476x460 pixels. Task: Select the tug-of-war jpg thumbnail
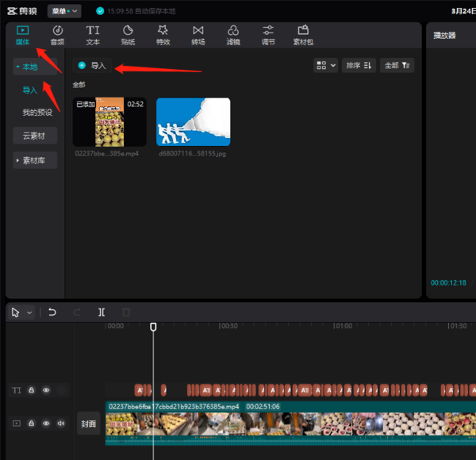pos(193,122)
